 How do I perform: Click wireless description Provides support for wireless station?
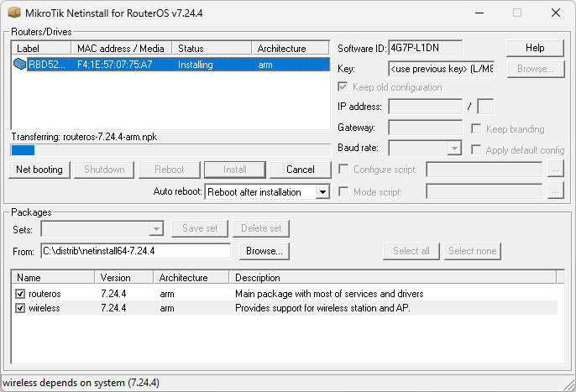(x=322, y=308)
